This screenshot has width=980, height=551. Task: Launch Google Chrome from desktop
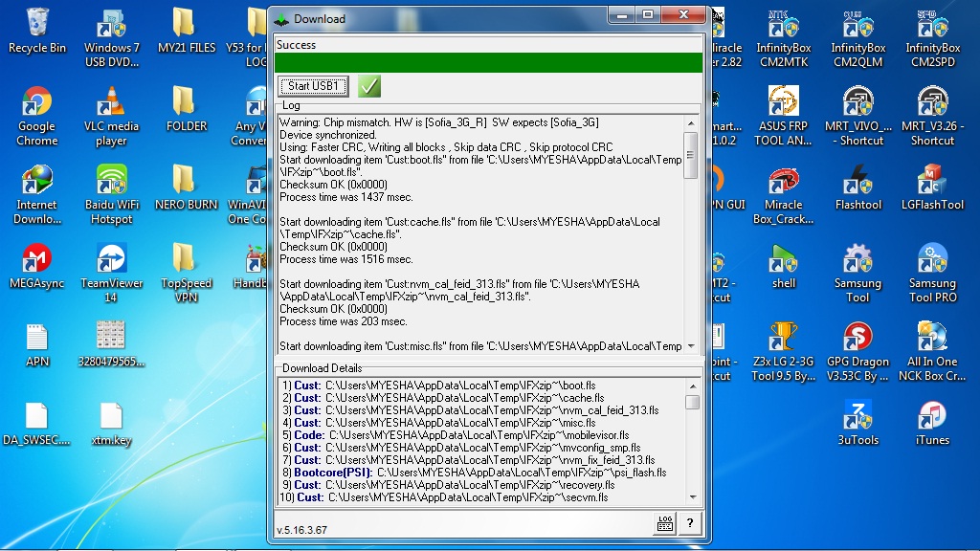(x=37, y=116)
